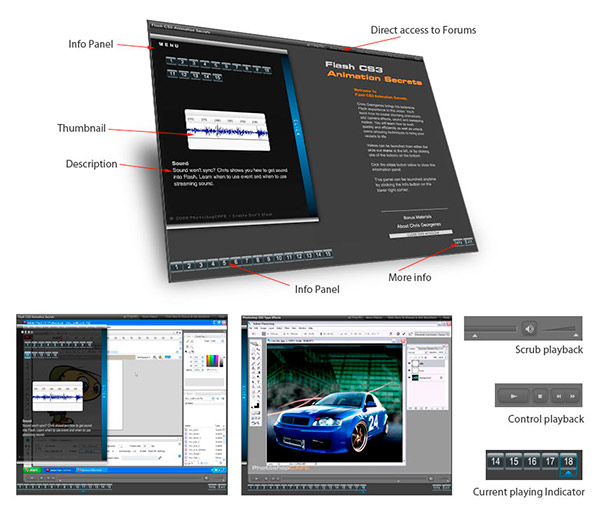Click the fast-forward button in playback controls
The width and height of the screenshot is (600, 513).
[x=572, y=396]
